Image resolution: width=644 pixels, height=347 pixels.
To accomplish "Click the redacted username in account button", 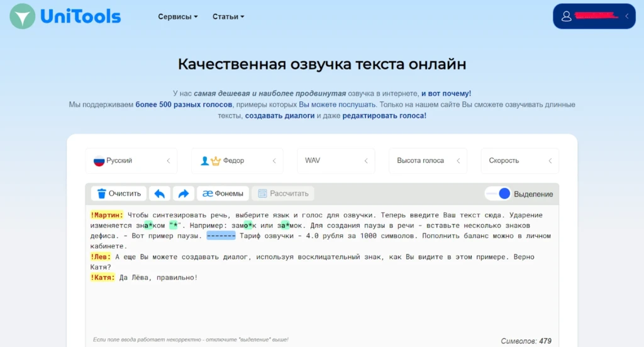I will pyautogui.click(x=596, y=16).
